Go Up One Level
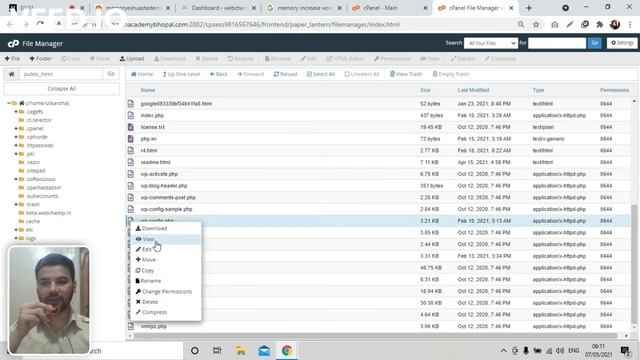The height and width of the screenshot is (360, 640). (181, 74)
